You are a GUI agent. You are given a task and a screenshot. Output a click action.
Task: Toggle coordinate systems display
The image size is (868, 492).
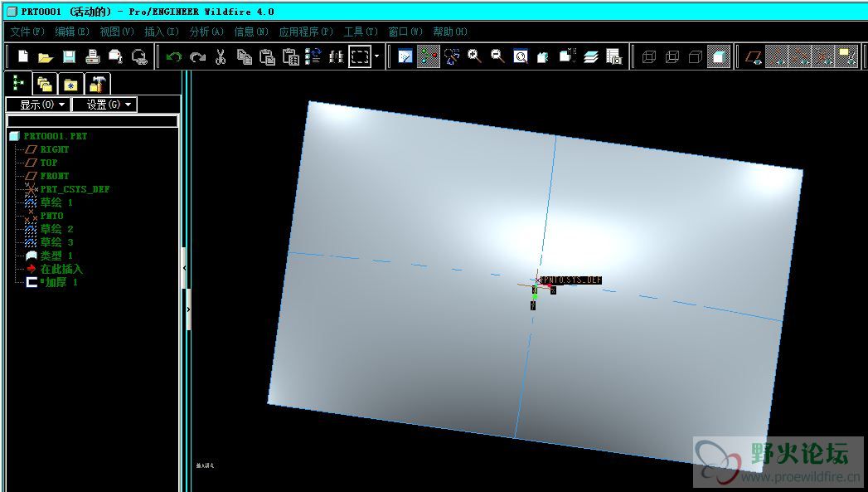coord(823,56)
